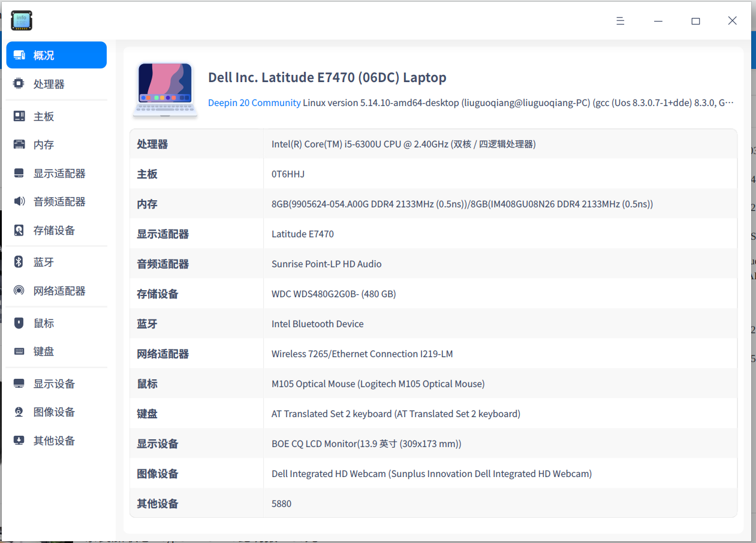Click the 蓝牙 row label in table
The image size is (756, 543).
pyautogui.click(x=147, y=324)
